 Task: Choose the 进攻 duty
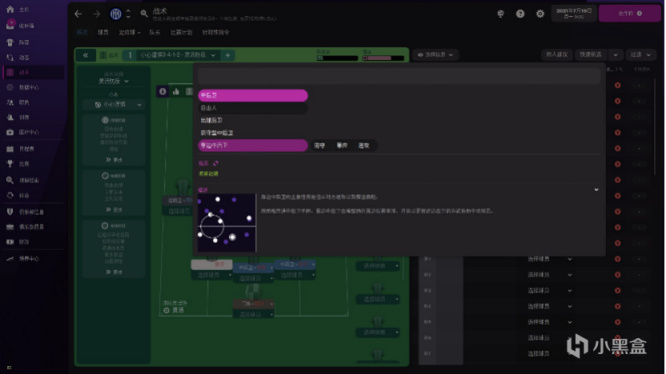click(x=364, y=145)
